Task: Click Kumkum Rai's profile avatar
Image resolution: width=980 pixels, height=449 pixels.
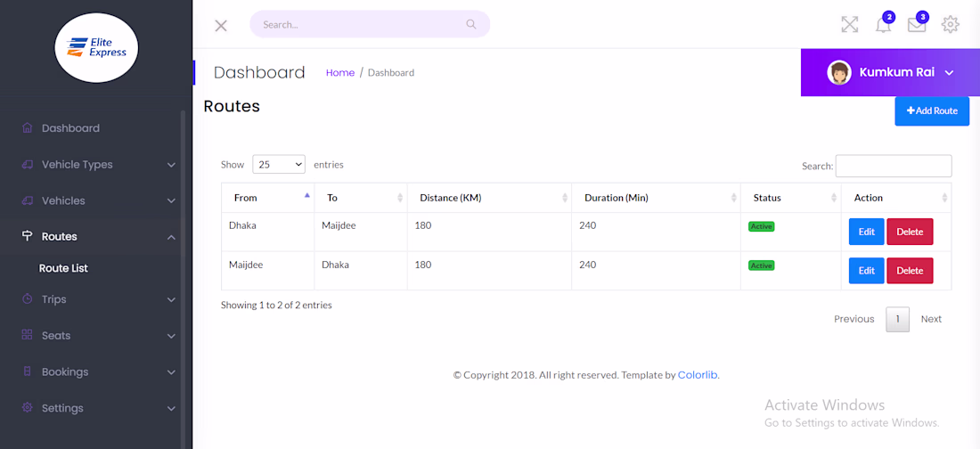Action: 839,73
